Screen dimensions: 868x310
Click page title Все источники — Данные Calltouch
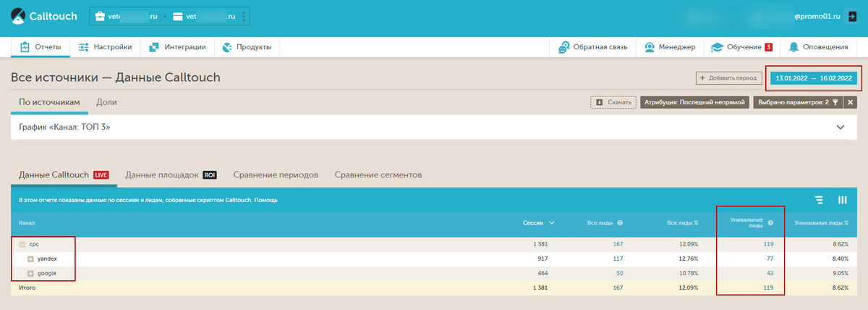click(x=116, y=77)
